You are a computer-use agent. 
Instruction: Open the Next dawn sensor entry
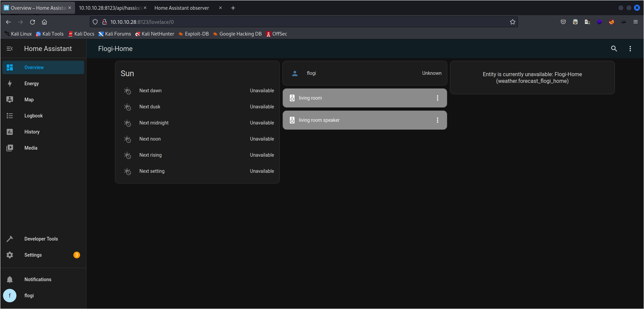point(197,91)
